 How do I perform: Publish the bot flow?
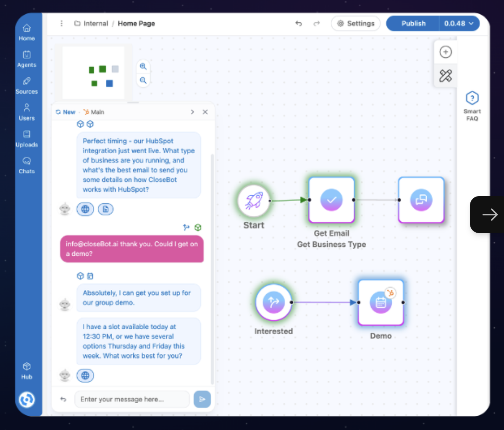pyautogui.click(x=413, y=24)
